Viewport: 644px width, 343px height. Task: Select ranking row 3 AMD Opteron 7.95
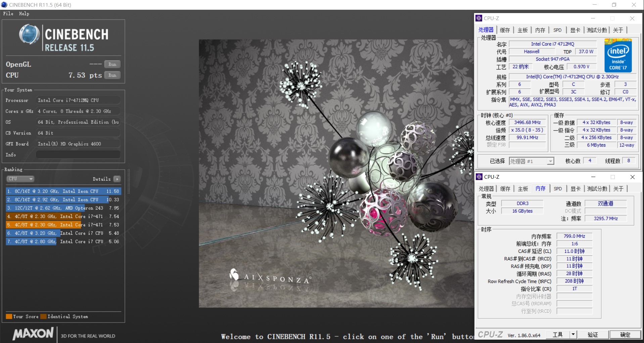pos(63,208)
